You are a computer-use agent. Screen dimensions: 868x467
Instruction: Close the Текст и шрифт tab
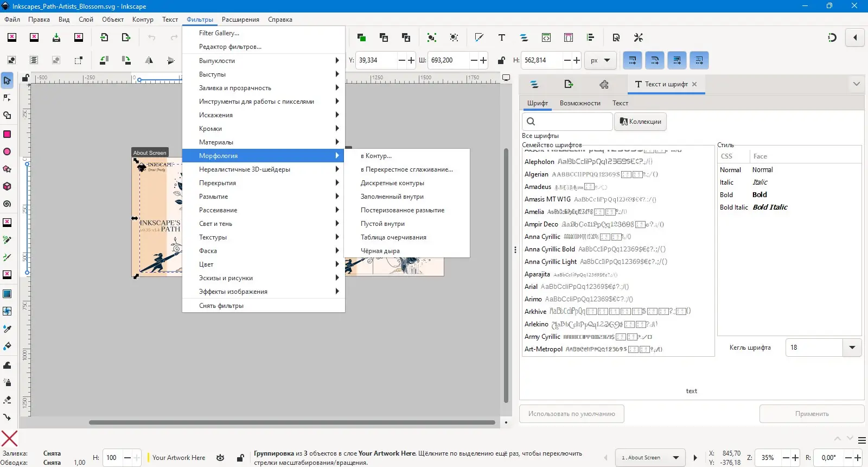694,84
